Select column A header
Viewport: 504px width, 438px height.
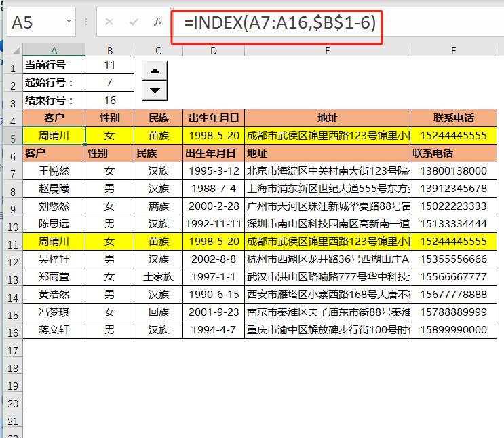pyautogui.click(x=54, y=50)
